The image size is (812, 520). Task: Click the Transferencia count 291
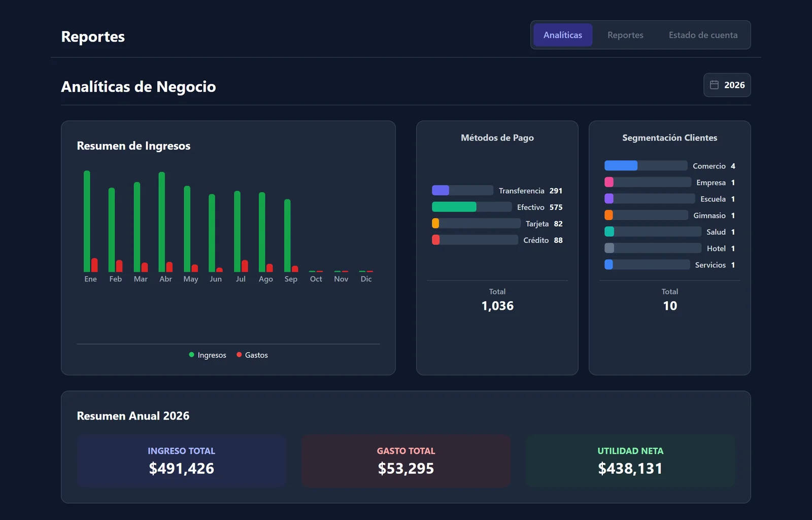pos(556,191)
